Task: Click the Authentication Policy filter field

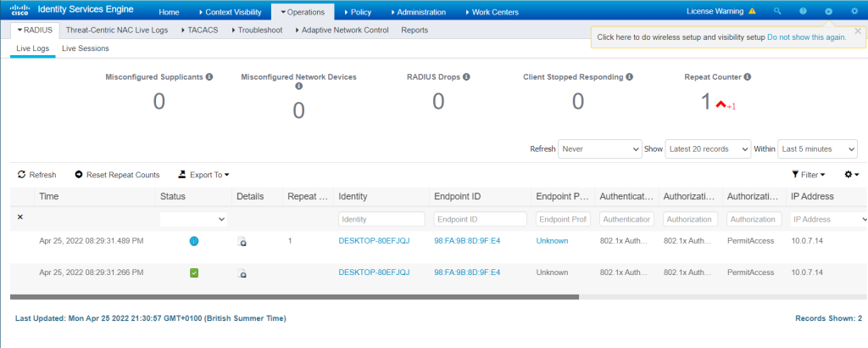Action: 626,220
